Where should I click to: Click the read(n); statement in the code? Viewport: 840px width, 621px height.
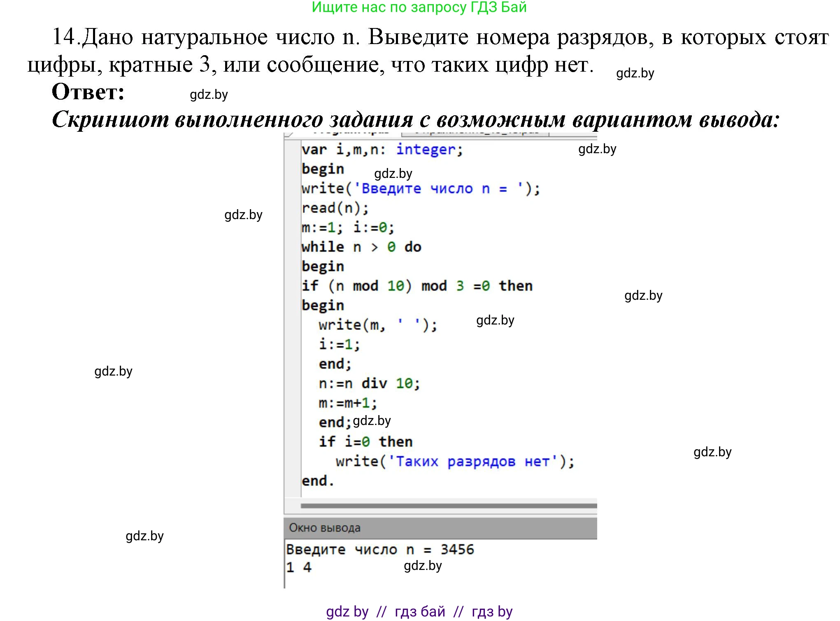(x=333, y=207)
